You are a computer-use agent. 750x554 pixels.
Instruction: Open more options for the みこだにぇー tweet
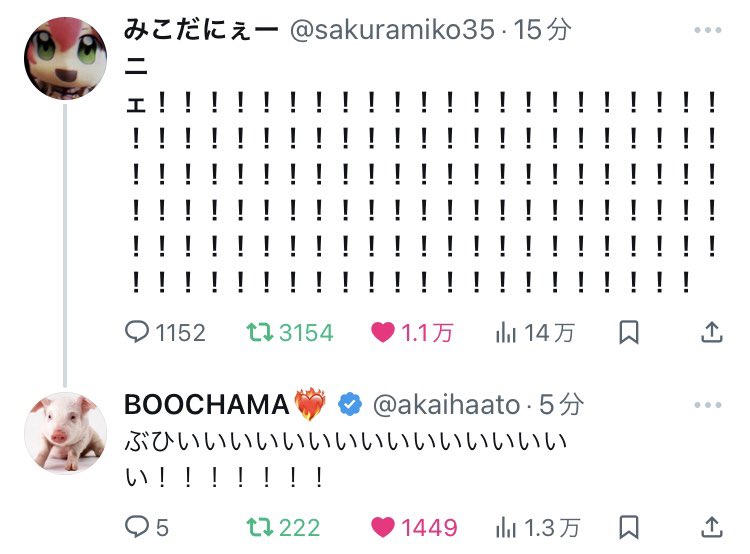[x=708, y=30]
